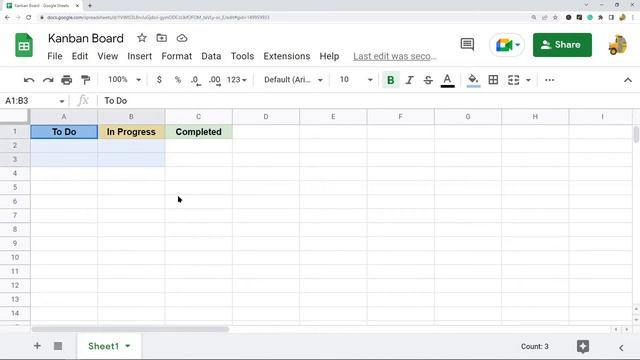Add a new sheet with plus icon
This screenshot has height=360, width=640.
pos(37,346)
